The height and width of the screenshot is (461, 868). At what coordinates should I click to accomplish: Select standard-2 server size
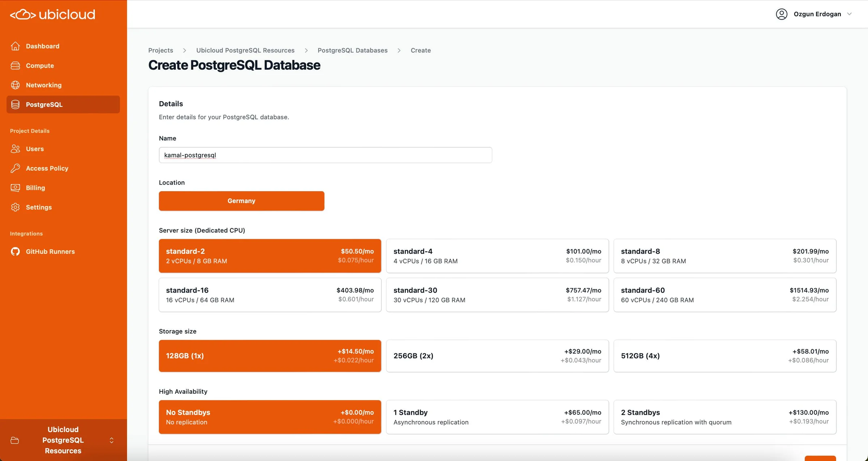(270, 256)
